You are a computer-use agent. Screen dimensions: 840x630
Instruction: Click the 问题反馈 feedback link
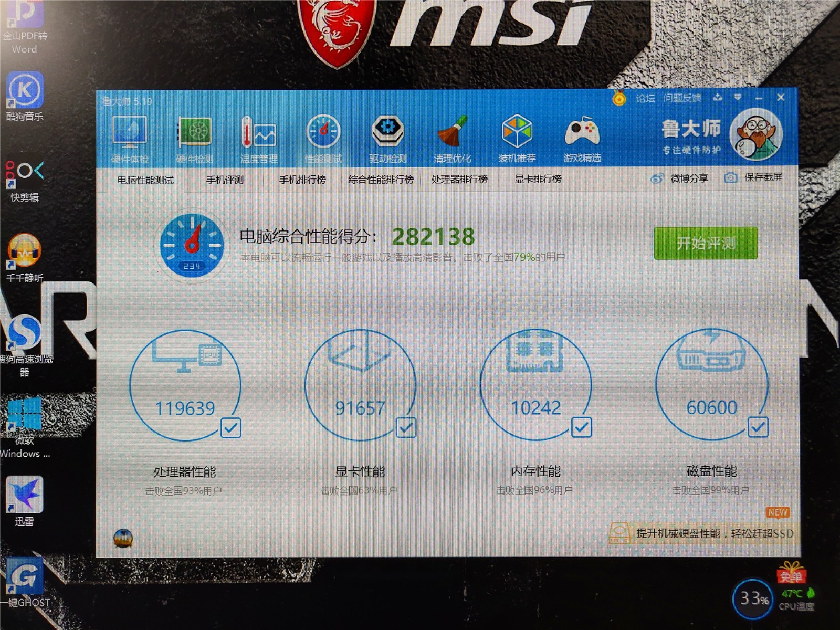click(x=682, y=98)
